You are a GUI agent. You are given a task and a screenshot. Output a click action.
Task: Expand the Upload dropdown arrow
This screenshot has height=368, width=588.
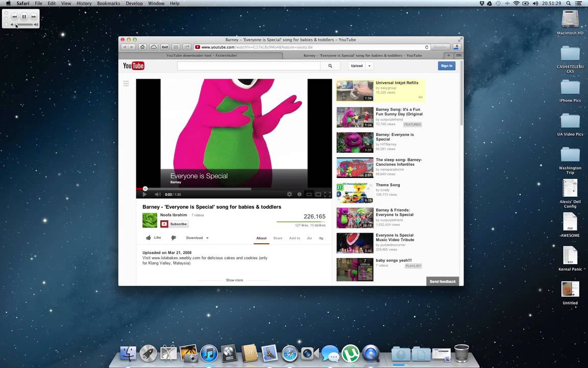[x=370, y=66]
